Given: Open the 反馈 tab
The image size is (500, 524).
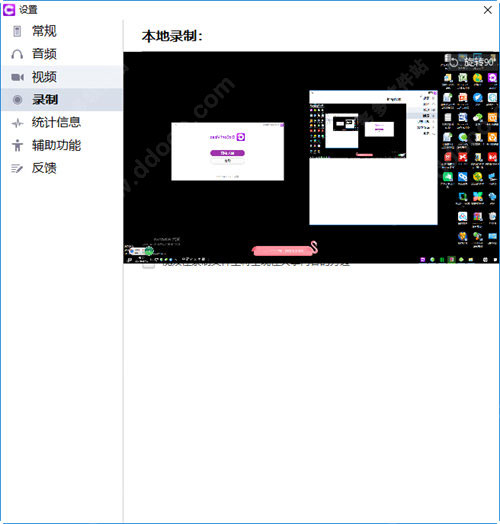Looking at the screenshot, I should pos(44,168).
